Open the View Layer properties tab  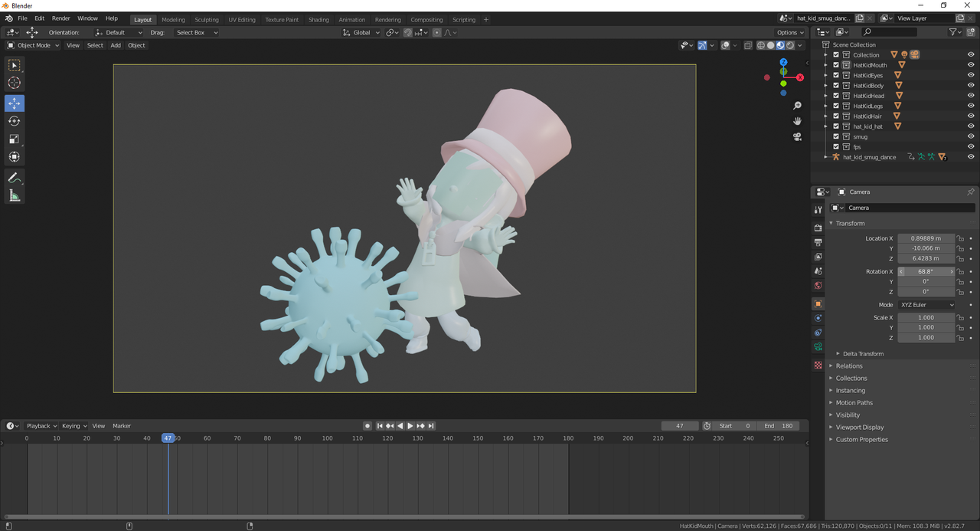(818, 257)
